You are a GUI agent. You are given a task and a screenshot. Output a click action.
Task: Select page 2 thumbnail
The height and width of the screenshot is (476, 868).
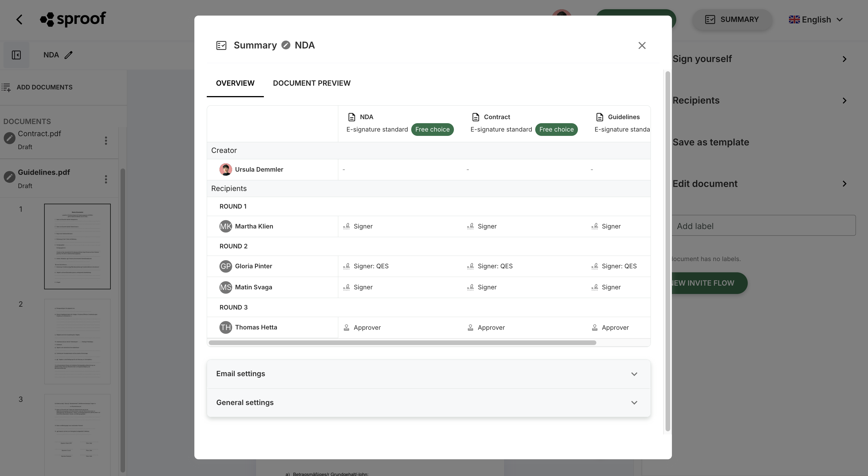77,342
